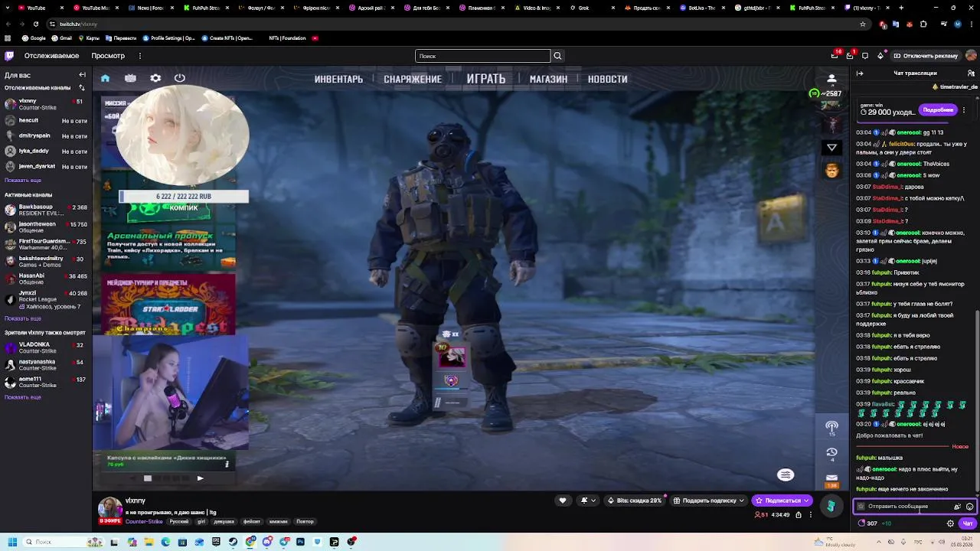Click 'Подробнее' on the prediction card
980x551 pixels.
click(x=938, y=110)
